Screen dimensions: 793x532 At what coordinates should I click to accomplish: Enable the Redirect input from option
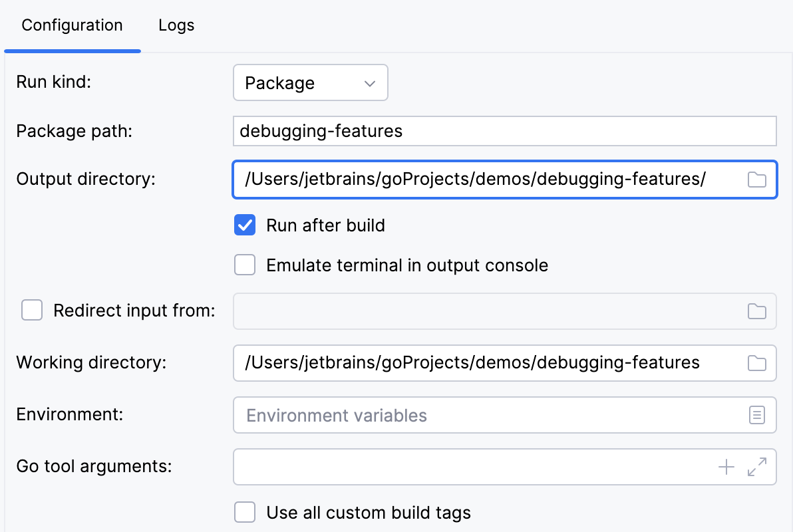coord(31,310)
